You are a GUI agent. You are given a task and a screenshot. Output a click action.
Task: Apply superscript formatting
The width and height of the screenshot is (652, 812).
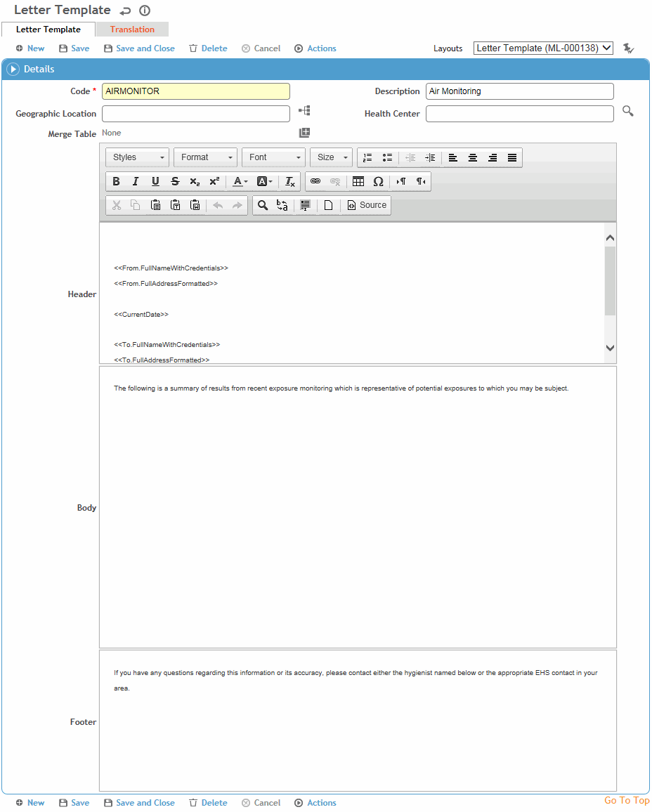coord(214,181)
